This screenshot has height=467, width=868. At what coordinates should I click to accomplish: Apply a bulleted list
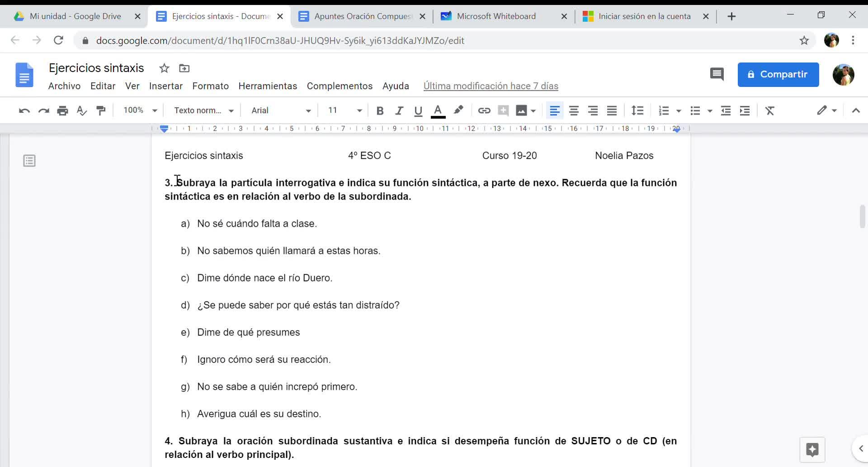(x=695, y=110)
